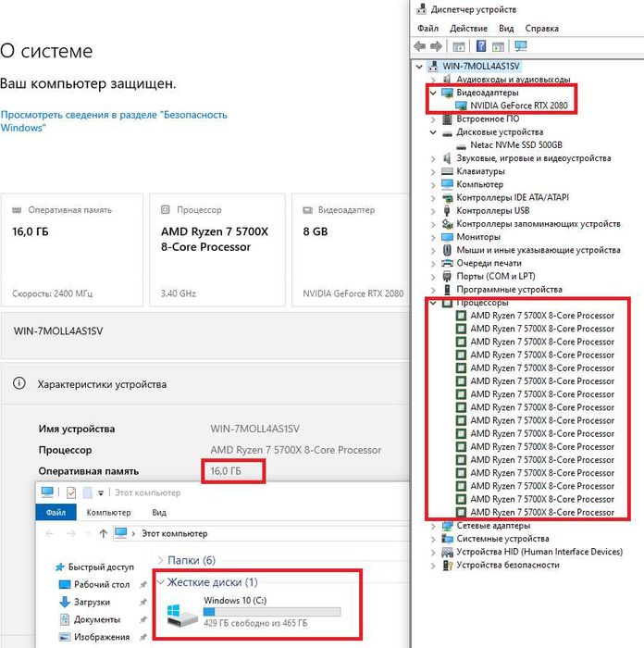The height and width of the screenshot is (648, 644).
Task: Expand the Компьютер category
Action: coord(433,185)
